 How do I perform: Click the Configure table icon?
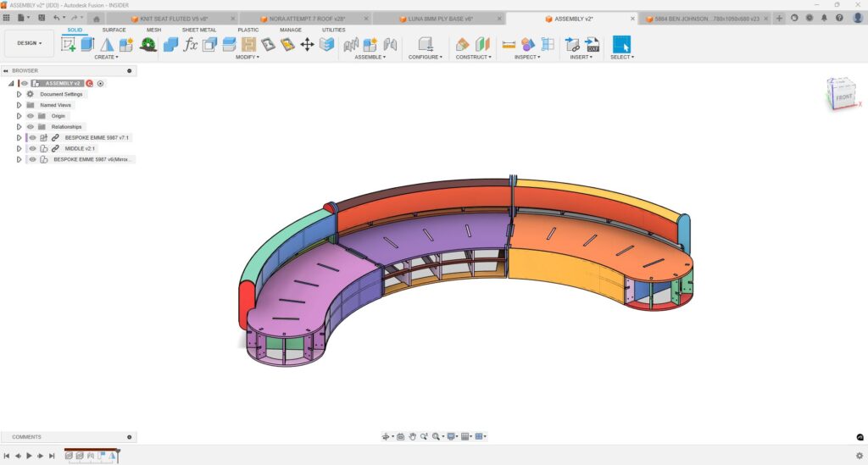[426, 44]
